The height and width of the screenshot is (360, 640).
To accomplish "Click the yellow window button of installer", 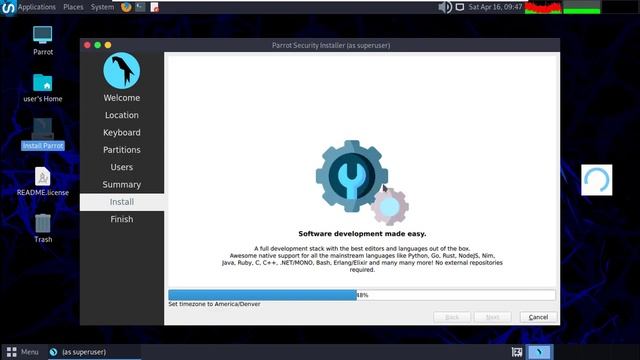I will pos(108,45).
